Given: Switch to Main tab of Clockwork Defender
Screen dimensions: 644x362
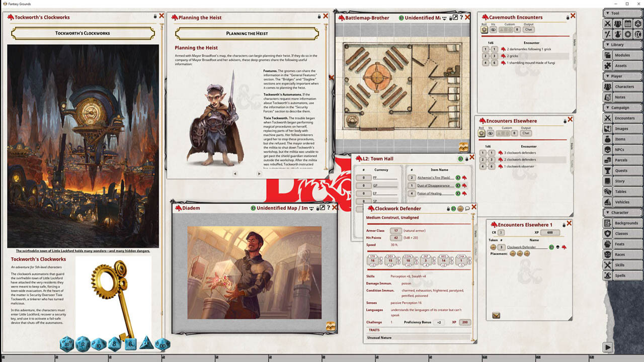Looking at the screenshot, I should coord(476,234).
